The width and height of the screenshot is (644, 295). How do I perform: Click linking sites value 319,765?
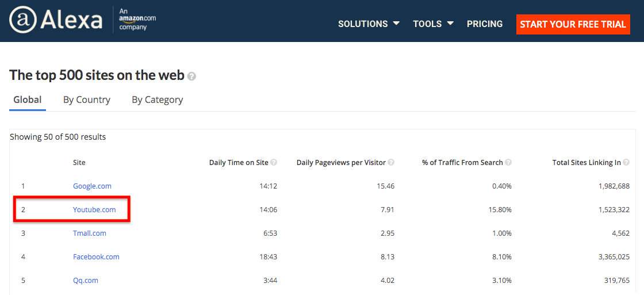tap(618, 281)
